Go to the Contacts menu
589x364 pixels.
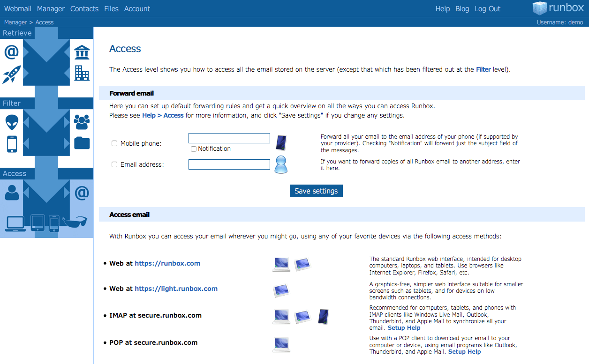coord(84,9)
